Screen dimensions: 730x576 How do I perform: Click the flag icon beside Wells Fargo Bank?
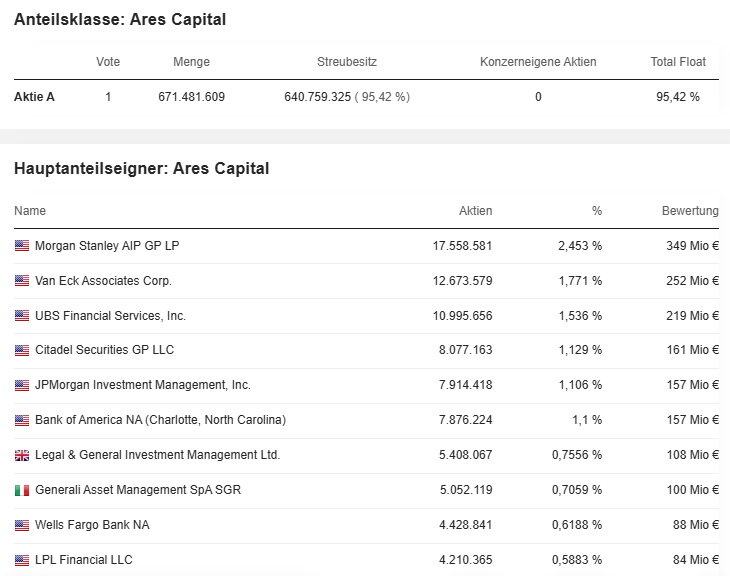coord(22,525)
